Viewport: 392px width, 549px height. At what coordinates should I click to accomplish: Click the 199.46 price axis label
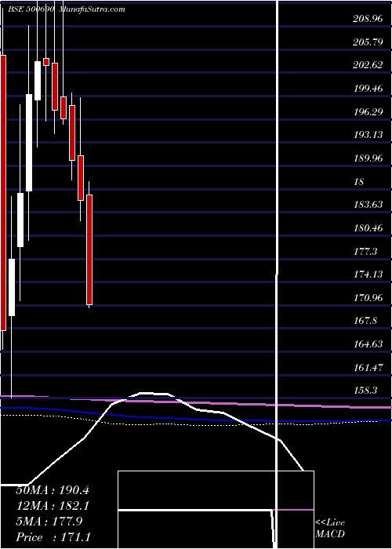pos(368,89)
